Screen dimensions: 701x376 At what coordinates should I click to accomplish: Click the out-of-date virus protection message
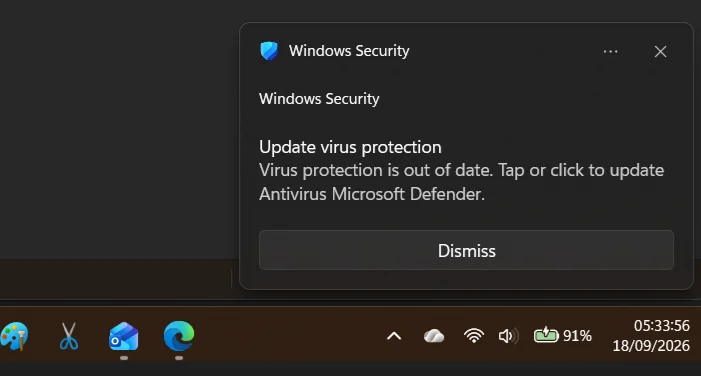pyautogui.click(x=461, y=182)
